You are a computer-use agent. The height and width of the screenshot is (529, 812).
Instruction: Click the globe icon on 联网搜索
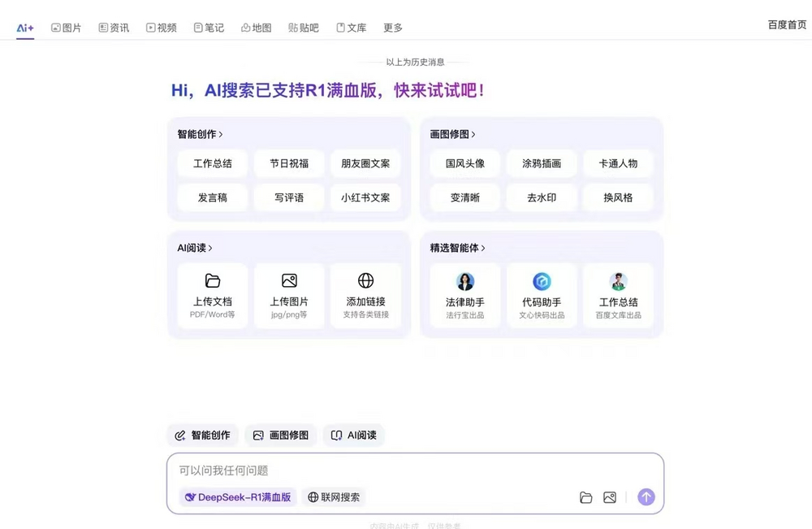click(x=313, y=497)
